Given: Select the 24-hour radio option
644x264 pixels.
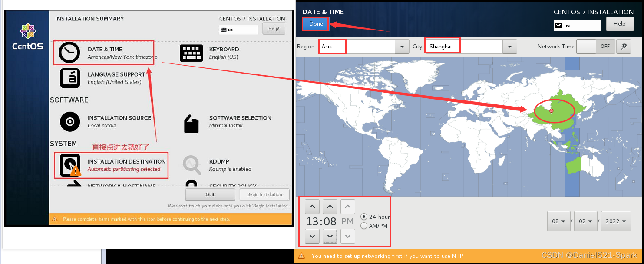Looking at the screenshot, I should (x=364, y=217).
